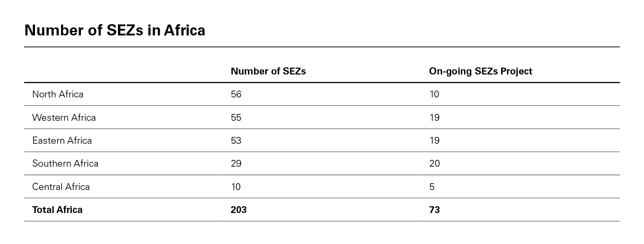Select the Southern Africa row label

(x=65, y=163)
